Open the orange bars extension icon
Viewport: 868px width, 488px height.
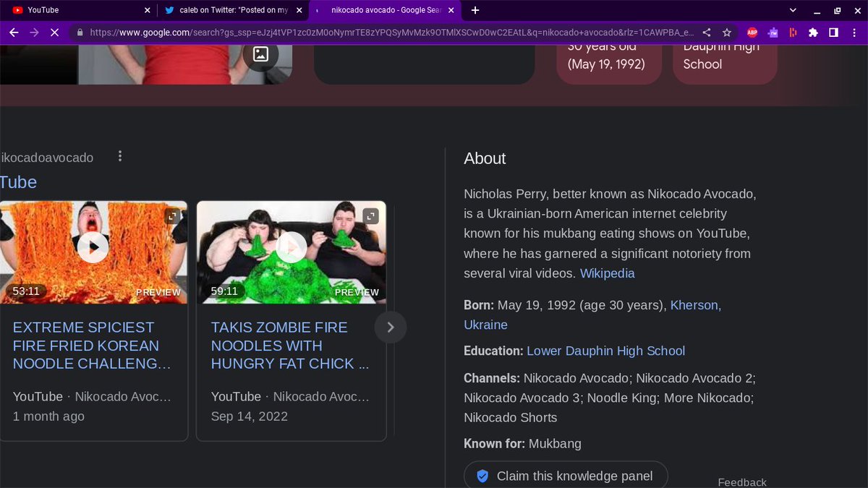tap(793, 33)
